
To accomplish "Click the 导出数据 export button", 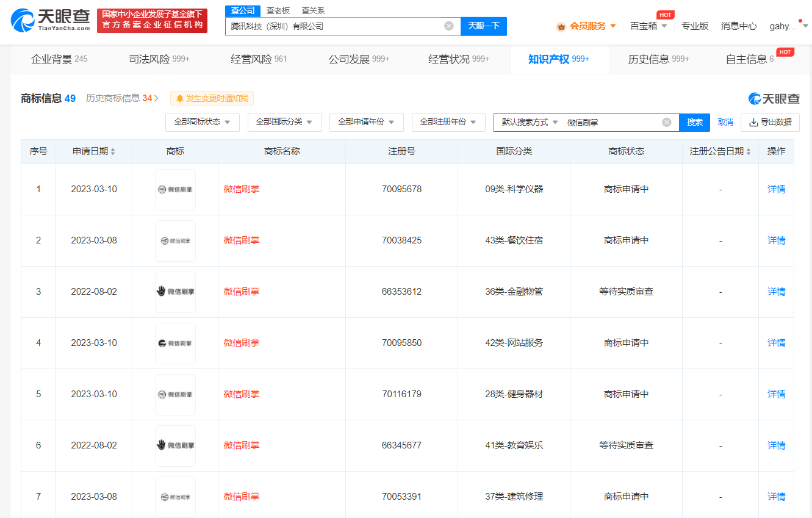I will [x=770, y=122].
